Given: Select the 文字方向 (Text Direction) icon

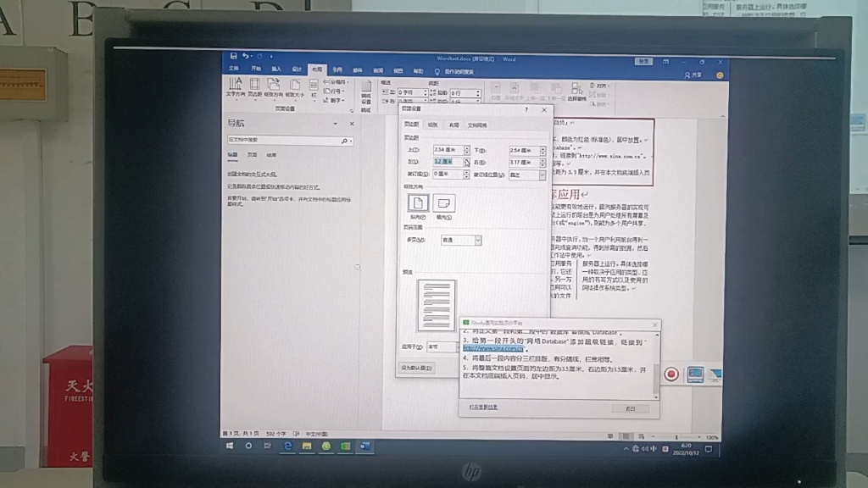Looking at the screenshot, I should (x=235, y=89).
